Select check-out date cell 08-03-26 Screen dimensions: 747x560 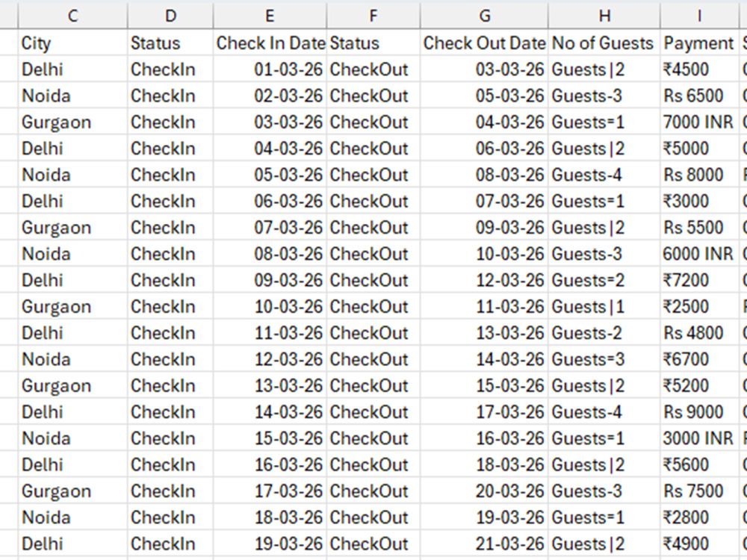[484, 175]
